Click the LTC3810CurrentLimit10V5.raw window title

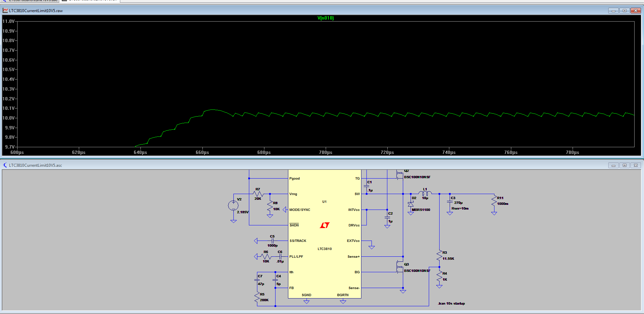(x=36, y=11)
